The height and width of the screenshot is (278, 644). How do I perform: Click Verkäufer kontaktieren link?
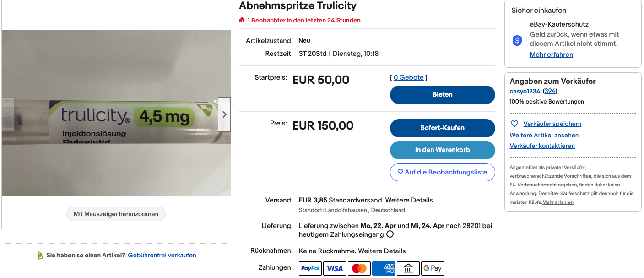click(x=542, y=146)
